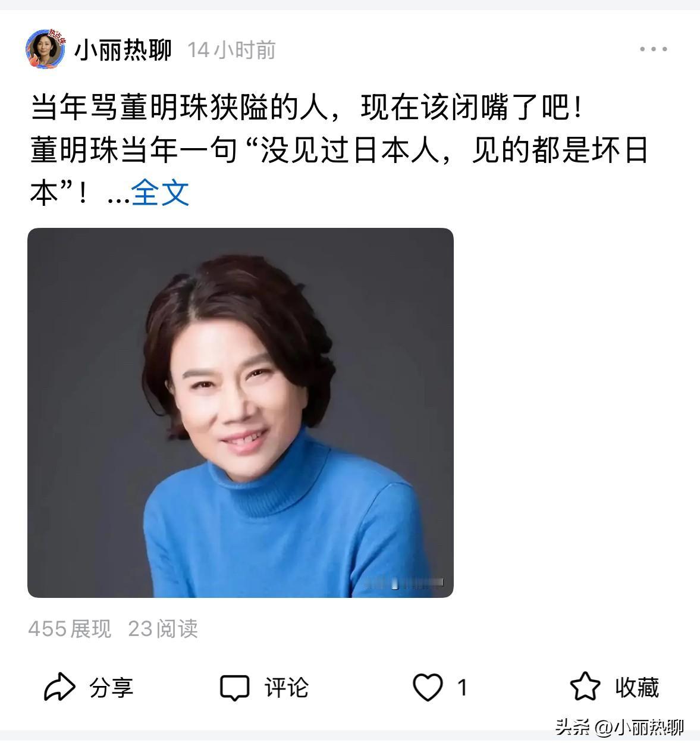Click the 分享 label
Screen dimensions: 700x752
tap(111, 688)
